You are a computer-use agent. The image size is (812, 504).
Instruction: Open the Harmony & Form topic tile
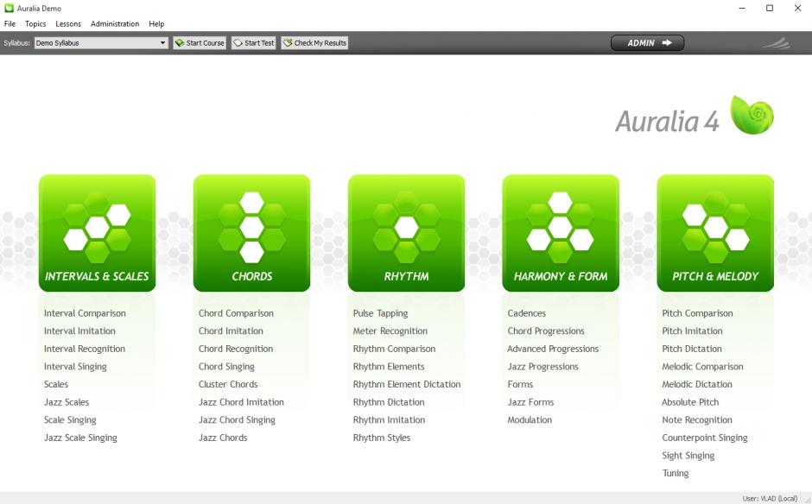[x=561, y=233]
